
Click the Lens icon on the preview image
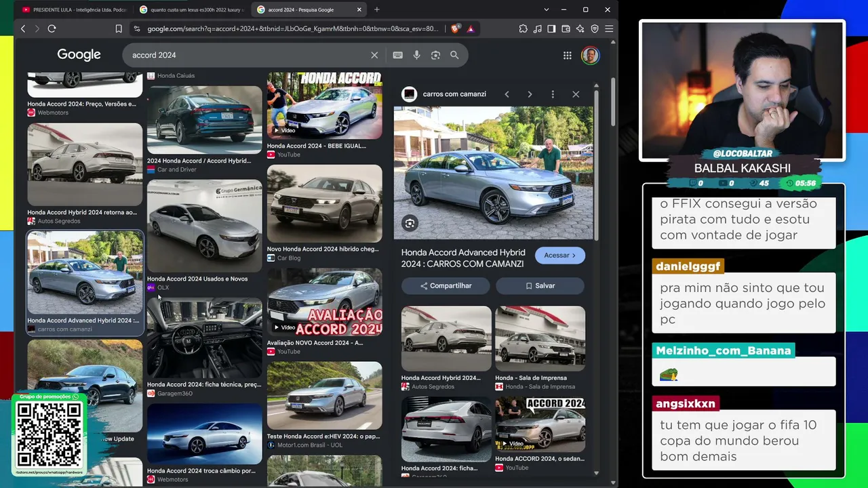[410, 223]
